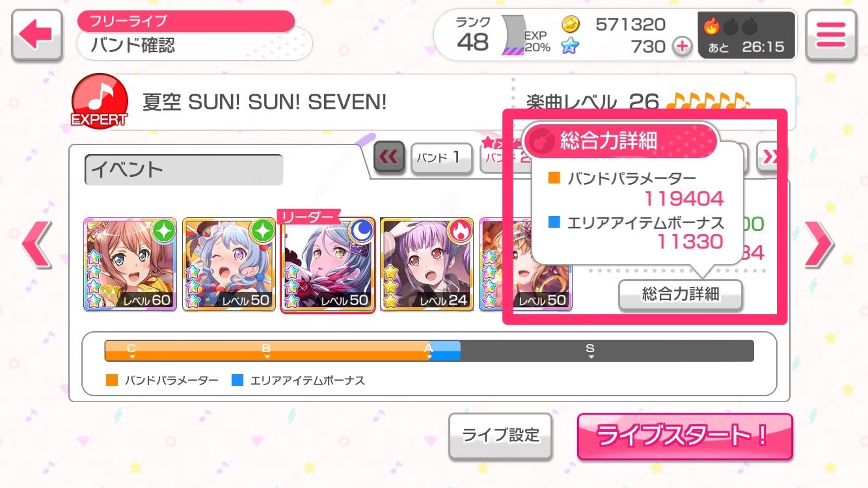Go to the previous band with left arrow

click(x=36, y=244)
